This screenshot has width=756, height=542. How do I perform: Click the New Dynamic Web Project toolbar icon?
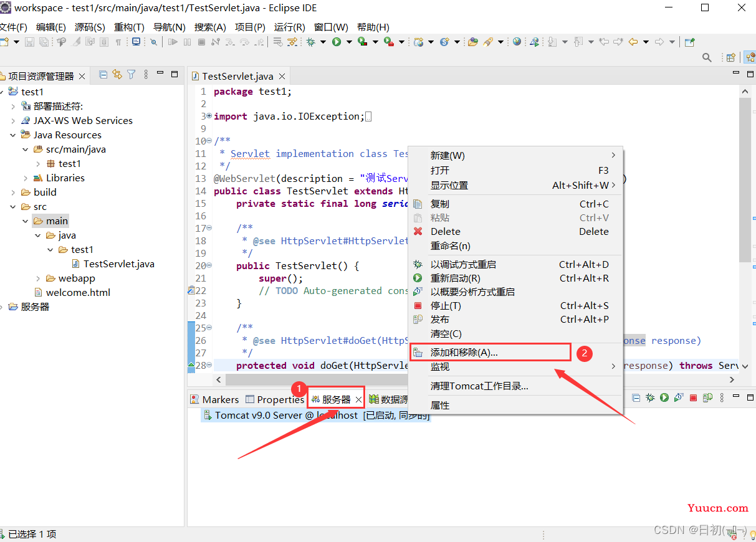419,42
